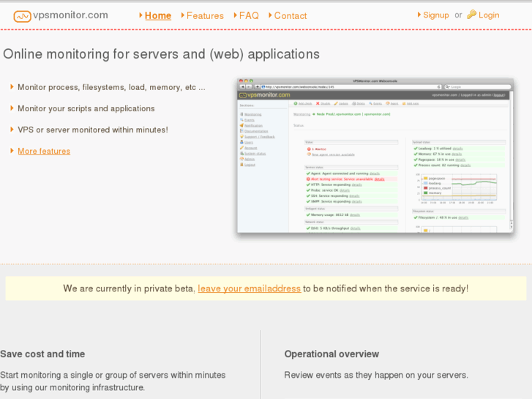The height and width of the screenshot is (399, 532).
Task: Open the webconsole screenshot thumbnail
Action: [375, 155]
